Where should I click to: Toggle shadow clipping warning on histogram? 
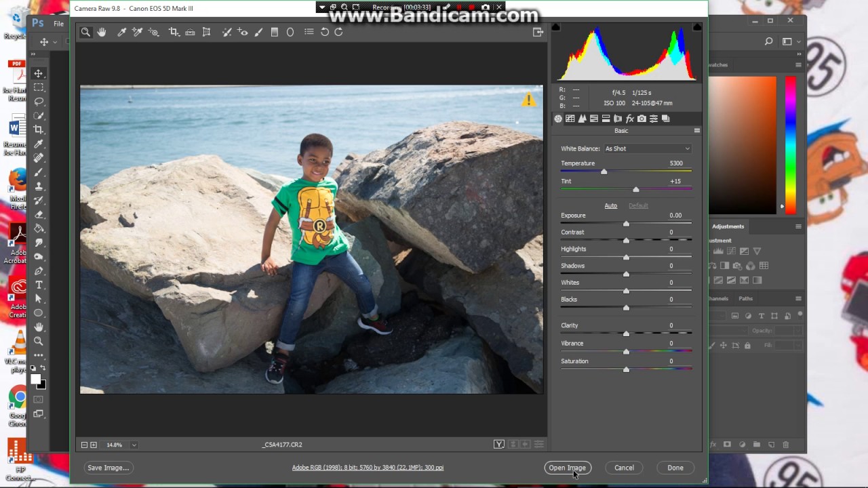pos(556,27)
